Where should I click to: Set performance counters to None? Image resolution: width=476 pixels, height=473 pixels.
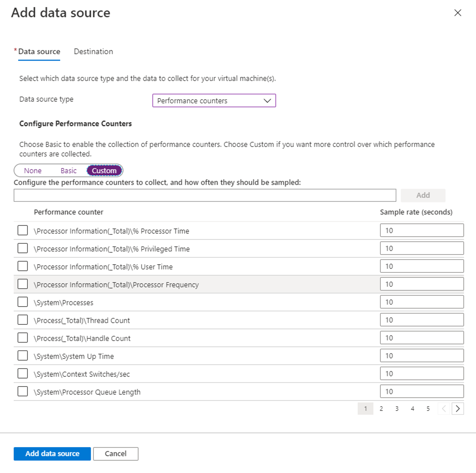pyautogui.click(x=33, y=171)
